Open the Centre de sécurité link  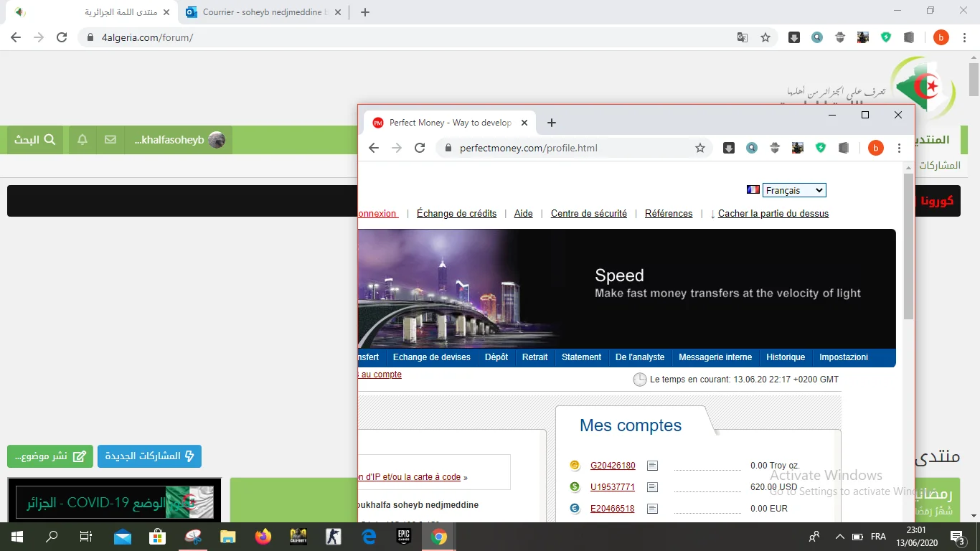click(589, 214)
